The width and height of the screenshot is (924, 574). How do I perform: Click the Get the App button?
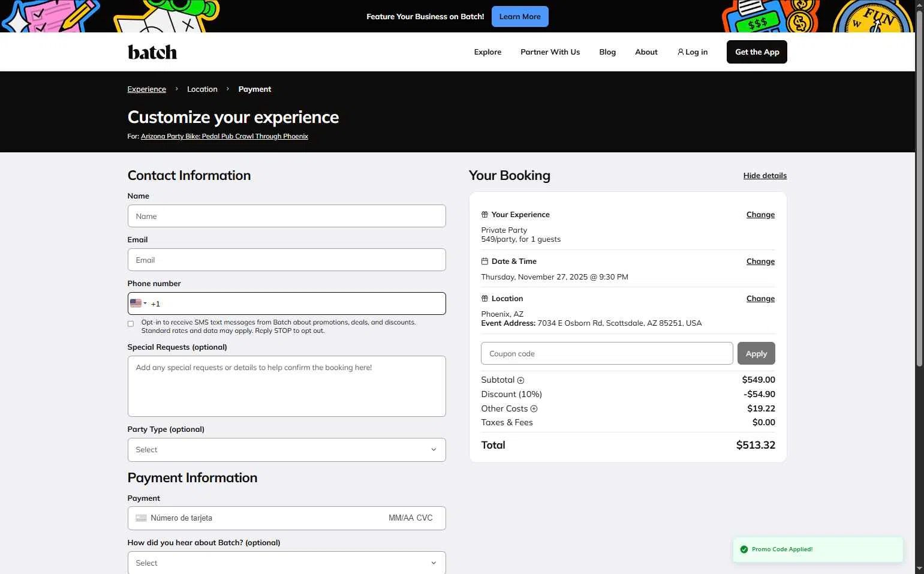coord(757,52)
